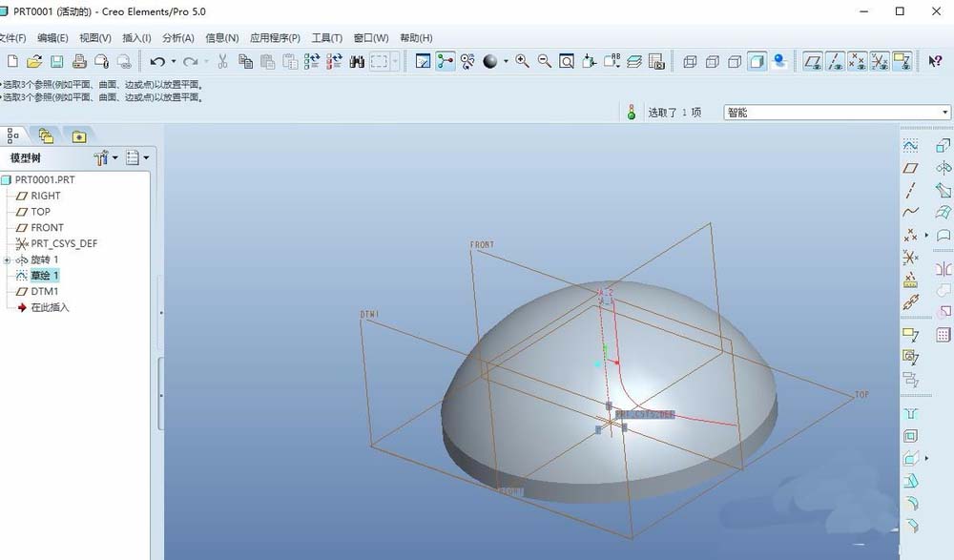Toggle coordinate systems display
The height and width of the screenshot is (560, 954).
pyautogui.click(x=880, y=61)
